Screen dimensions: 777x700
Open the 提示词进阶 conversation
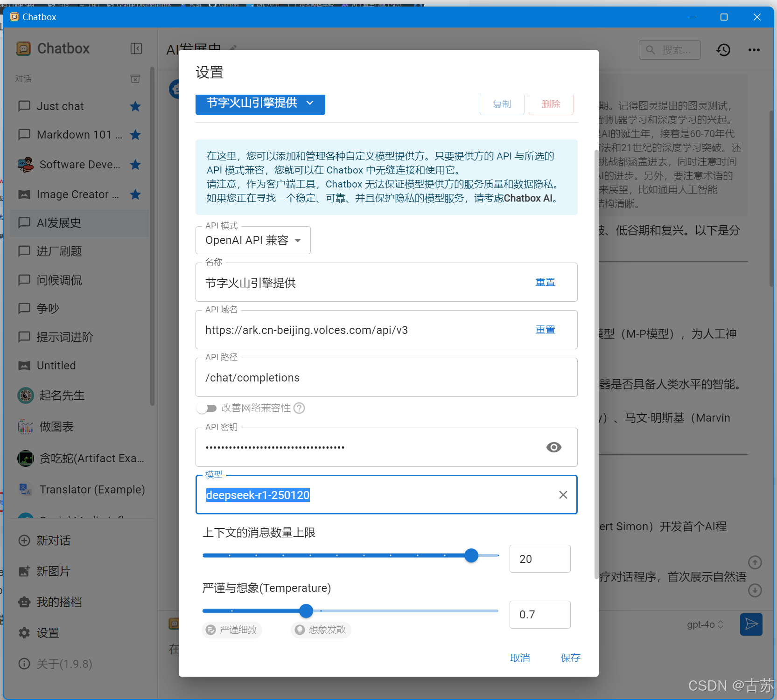tap(79, 337)
